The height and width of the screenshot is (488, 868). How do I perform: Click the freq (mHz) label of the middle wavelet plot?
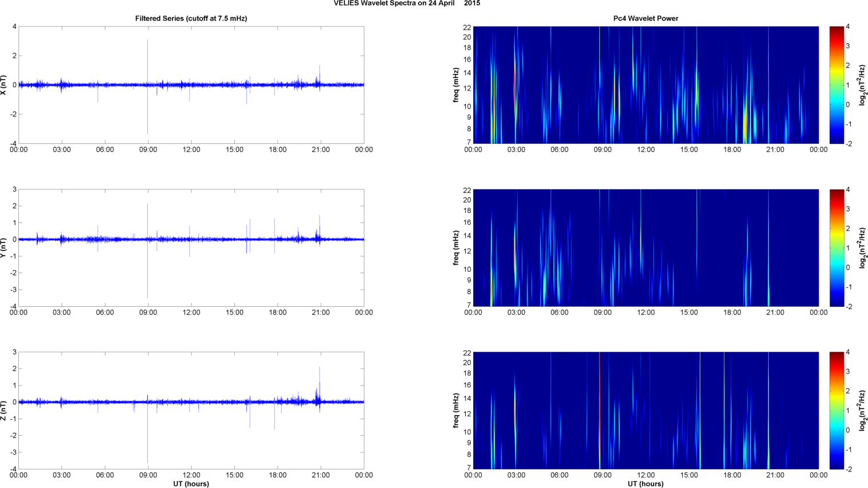click(x=456, y=248)
